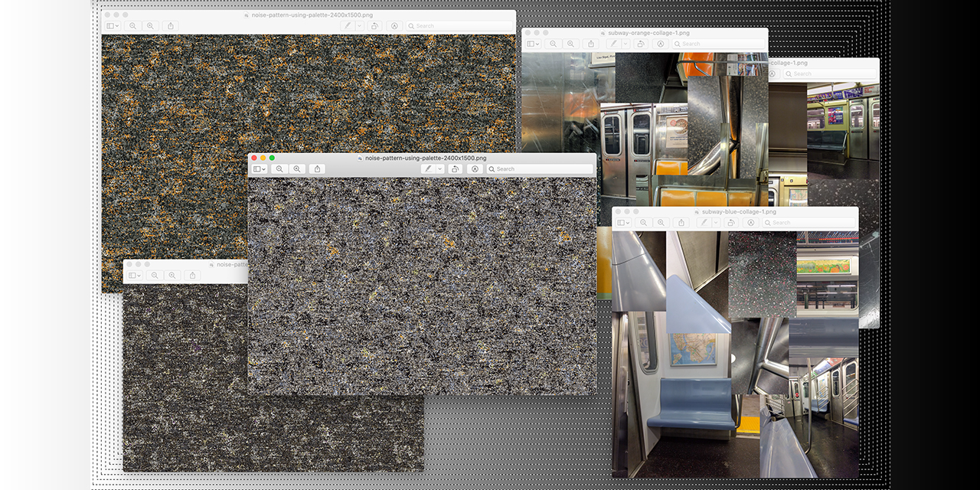Zoom in on the orange-speckled noise-pattern window
Image resolution: width=980 pixels, height=490 pixels.
[150, 25]
